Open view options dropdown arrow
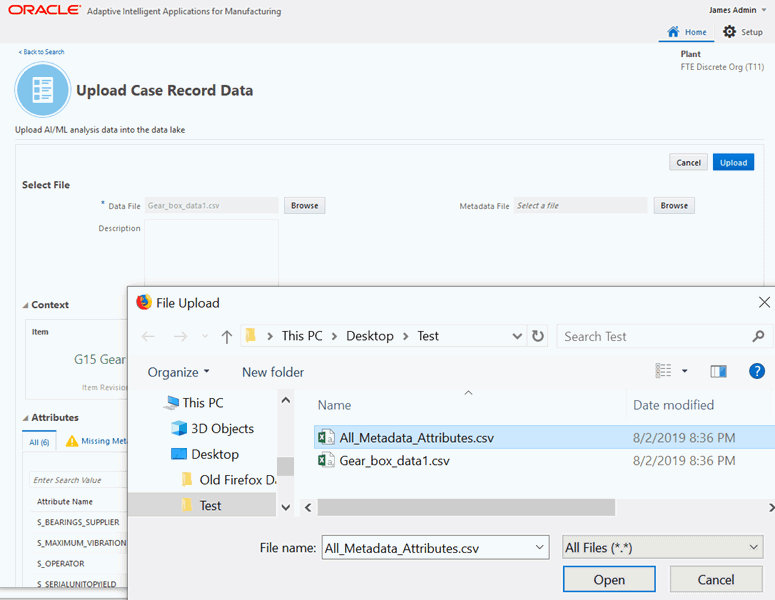This screenshot has height=600, width=775. [x=685, y=371]
